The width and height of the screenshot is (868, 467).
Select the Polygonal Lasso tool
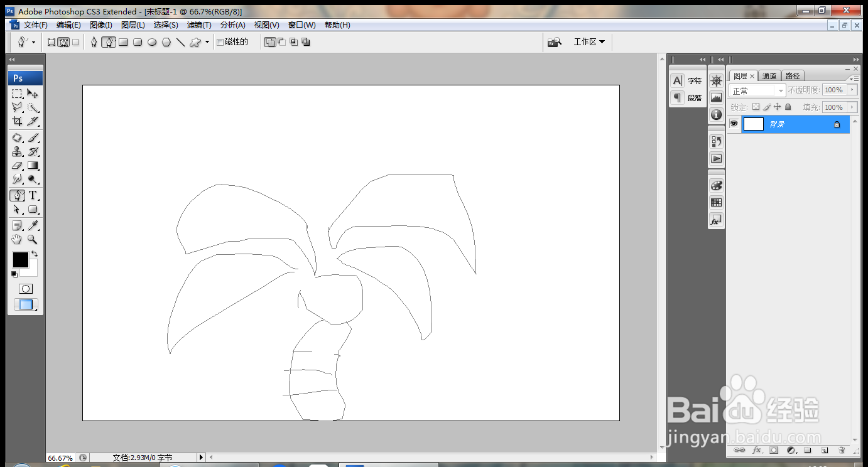18,107
